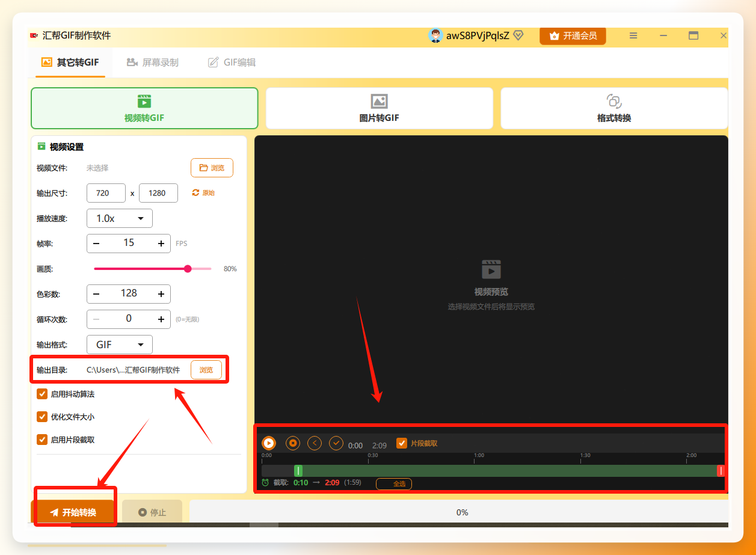
Task: Click 开通会员 membership button
Action: click(573, 35)
